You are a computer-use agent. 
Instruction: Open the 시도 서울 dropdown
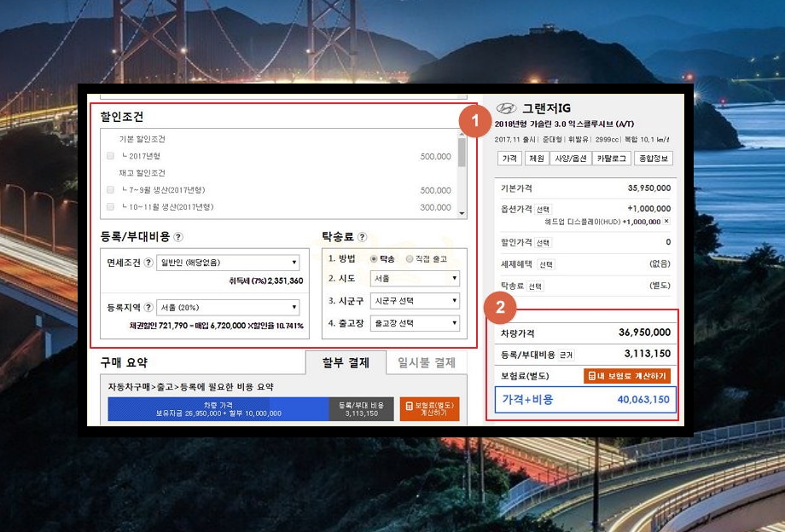(415, 279)
